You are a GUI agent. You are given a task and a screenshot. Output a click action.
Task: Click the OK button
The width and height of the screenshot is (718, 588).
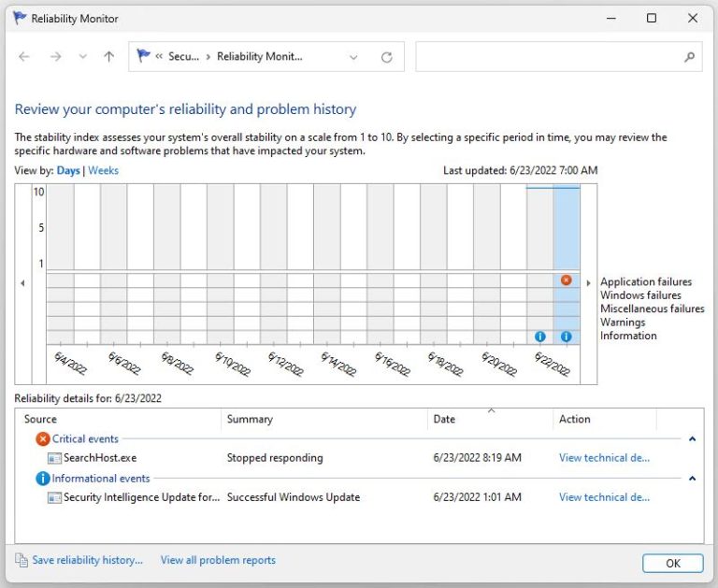(672, 563)
